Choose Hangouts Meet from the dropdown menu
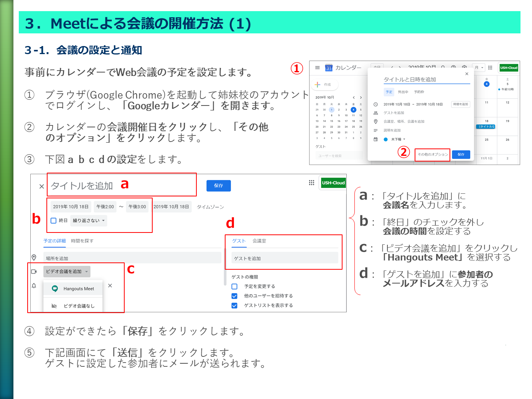This screenshot has height=399, width=532. click(73, 289)
